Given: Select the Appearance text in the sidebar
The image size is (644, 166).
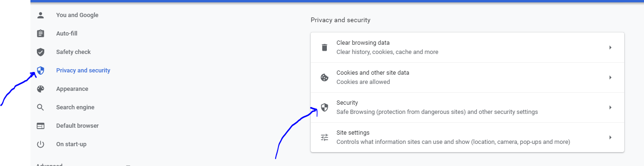Looking at the screenshot, I should [x=72, y=89].
